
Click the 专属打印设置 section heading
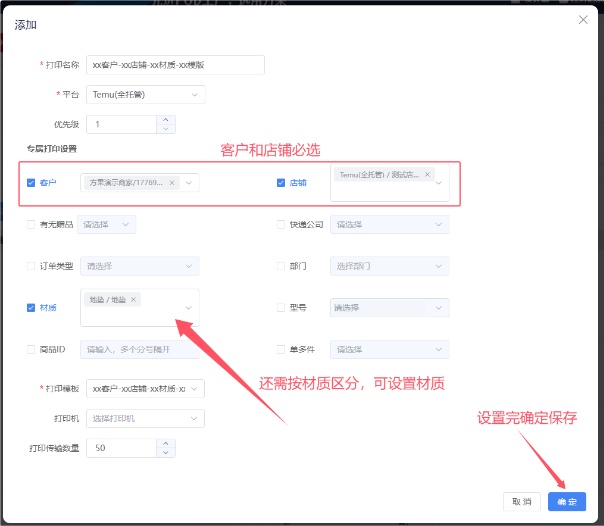[52, 149]
